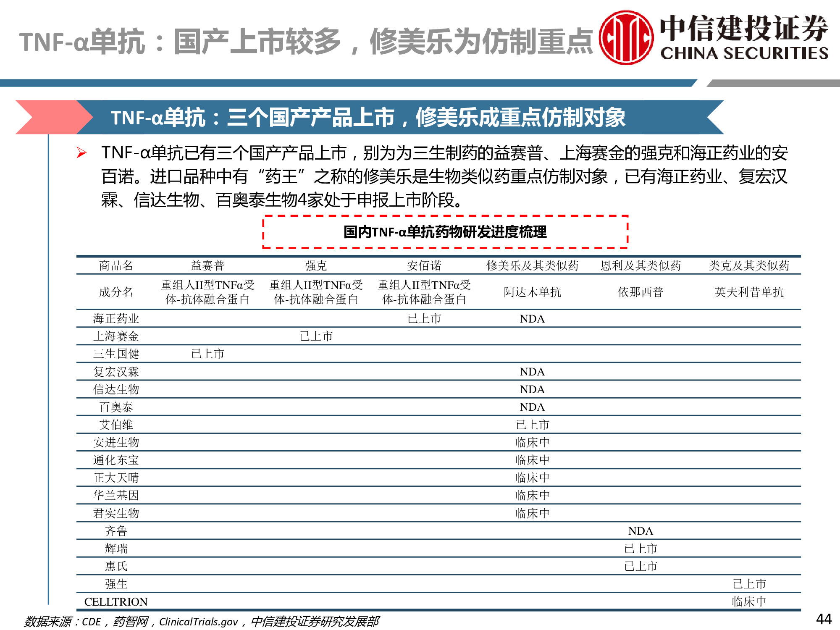Click '已上市' in the 海正药业 row
Screen dimensions: 840x630
(424, 318)
